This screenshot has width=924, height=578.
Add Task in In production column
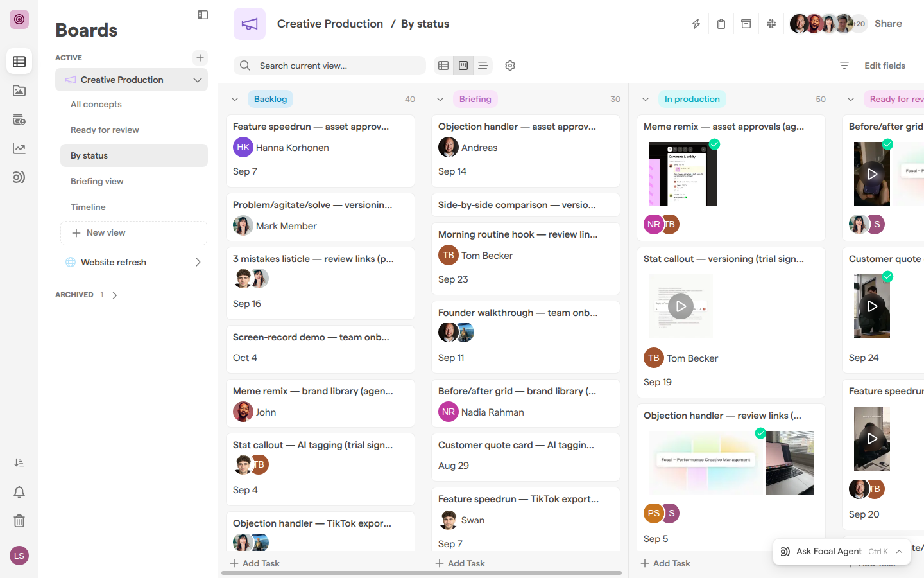click(666, 563)
